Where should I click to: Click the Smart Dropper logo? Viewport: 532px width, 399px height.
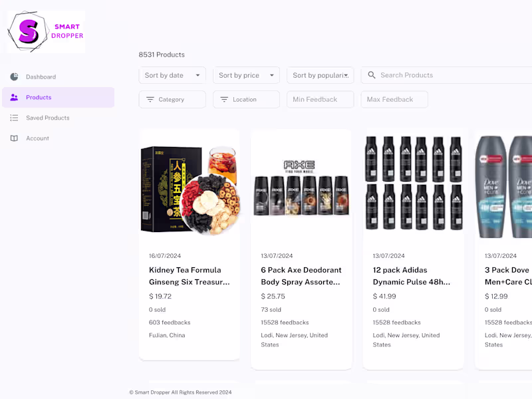[x=46, y=31]
